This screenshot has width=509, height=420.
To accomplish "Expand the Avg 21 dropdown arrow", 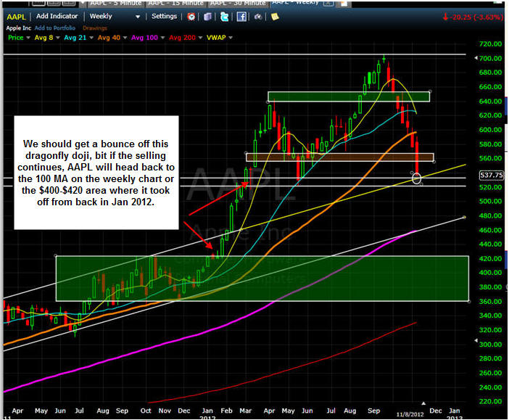I will coord(91,38).
